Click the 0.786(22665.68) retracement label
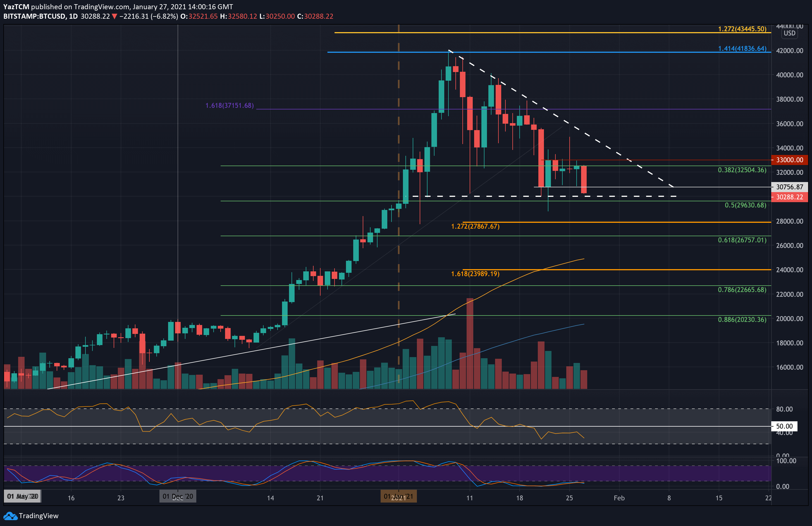 tap(742, 290)
